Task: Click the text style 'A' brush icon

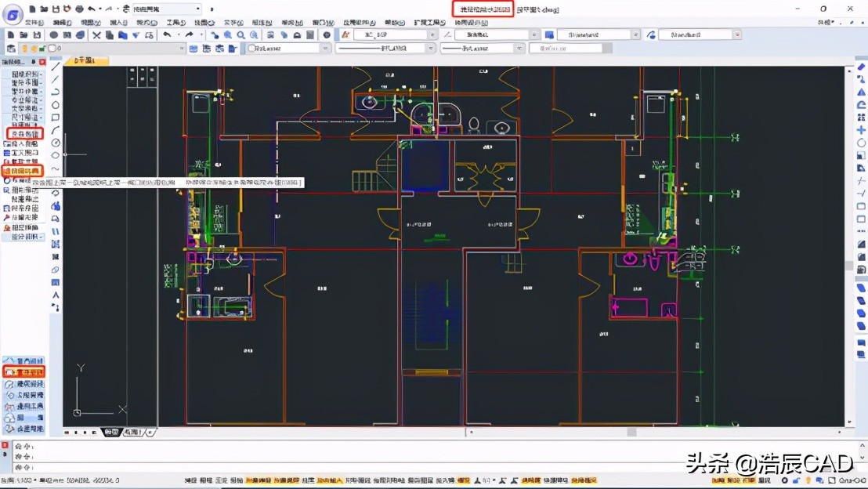Action: [x=345, y=35]
